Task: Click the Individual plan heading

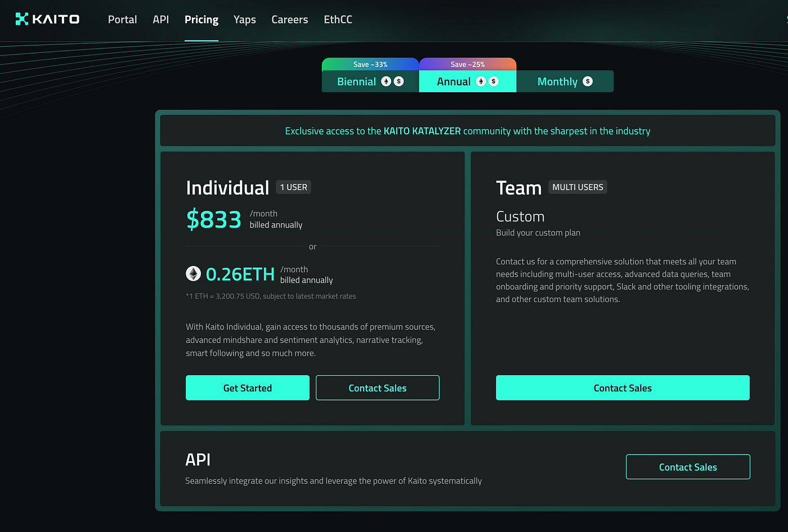Action: (x=227, y=188)
